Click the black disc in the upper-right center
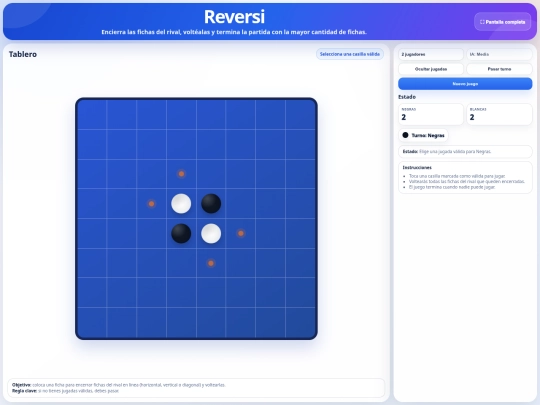This screenshot has width=540, height=405. coord(211,204)
